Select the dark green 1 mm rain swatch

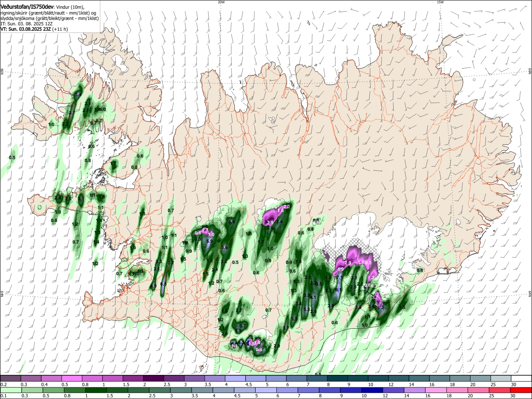click(x=96, y=390)
